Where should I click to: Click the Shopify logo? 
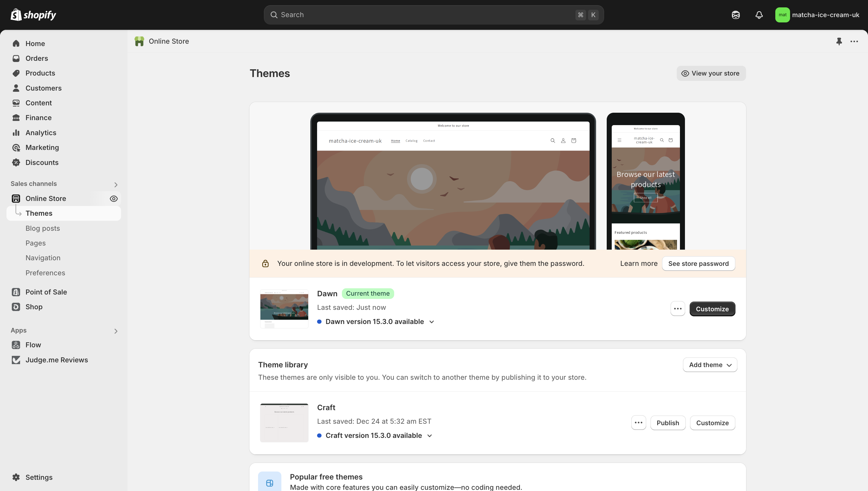pyautogui.click(x=33, y=15)
